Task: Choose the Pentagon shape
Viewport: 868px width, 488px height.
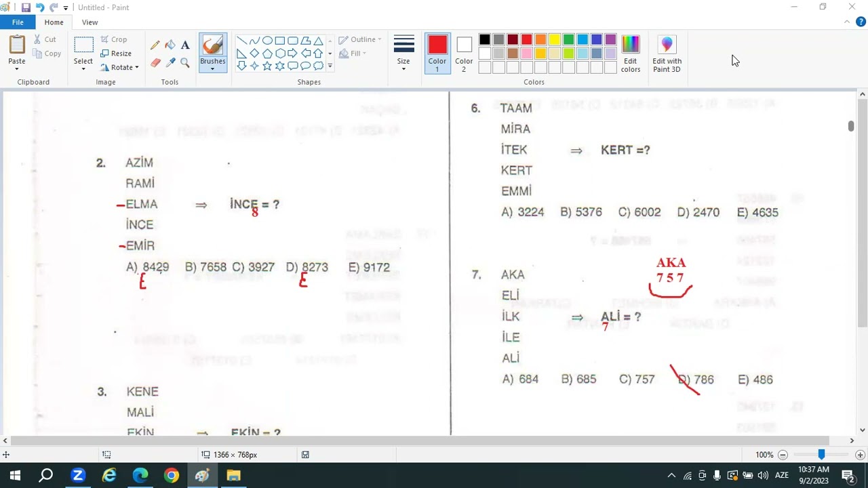Action: (267, 54)
